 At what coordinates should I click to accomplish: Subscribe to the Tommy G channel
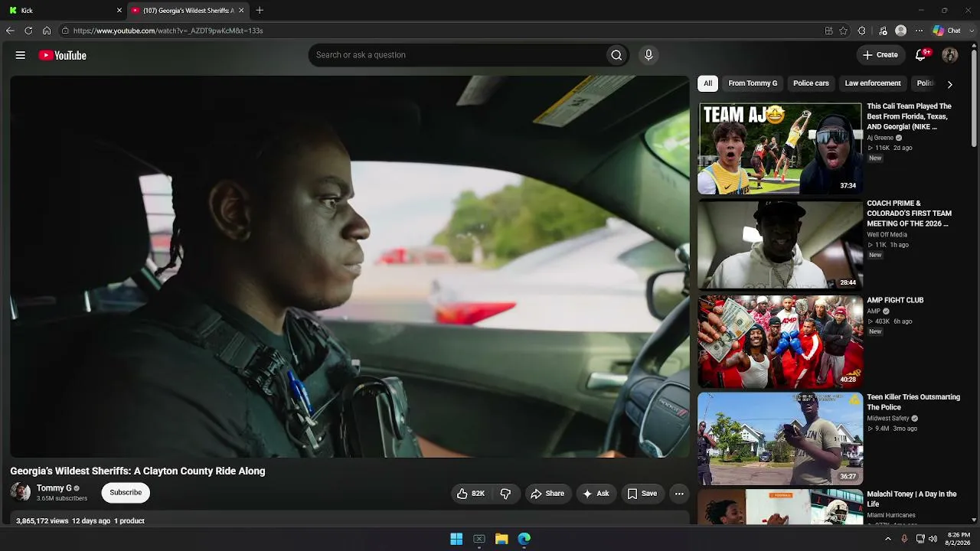coord(126,493)
